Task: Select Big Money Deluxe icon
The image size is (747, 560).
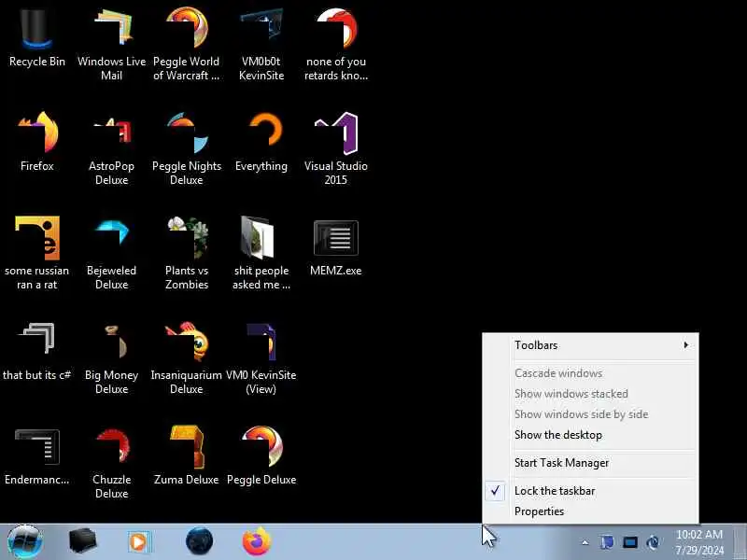Action: coord(111,358)
